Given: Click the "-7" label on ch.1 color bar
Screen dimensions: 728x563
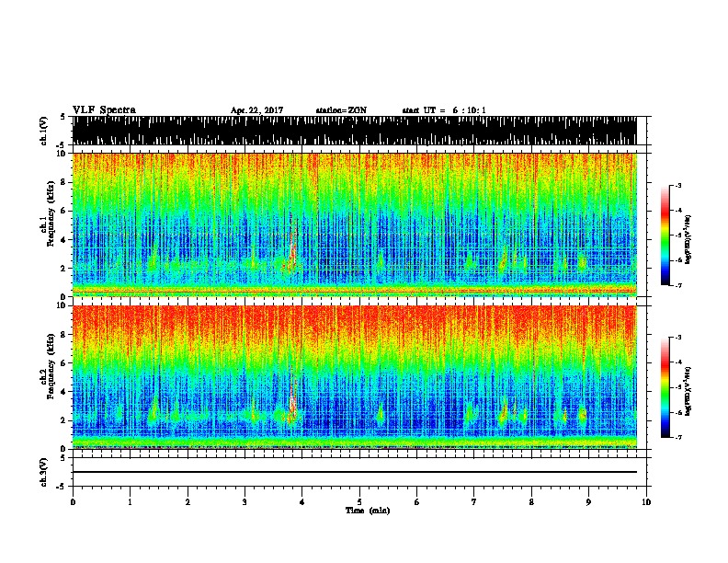Looking at the screenshot, I should point(678,285).
